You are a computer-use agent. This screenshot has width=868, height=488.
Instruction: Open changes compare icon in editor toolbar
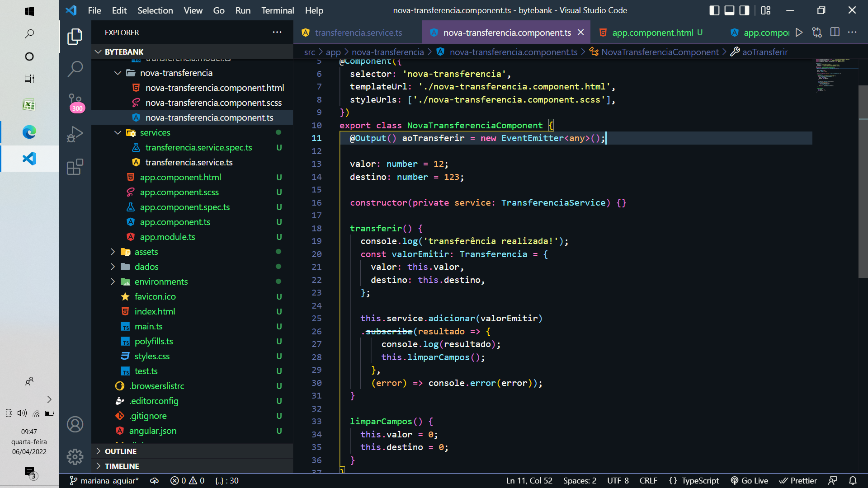click(x=817, y=33)
